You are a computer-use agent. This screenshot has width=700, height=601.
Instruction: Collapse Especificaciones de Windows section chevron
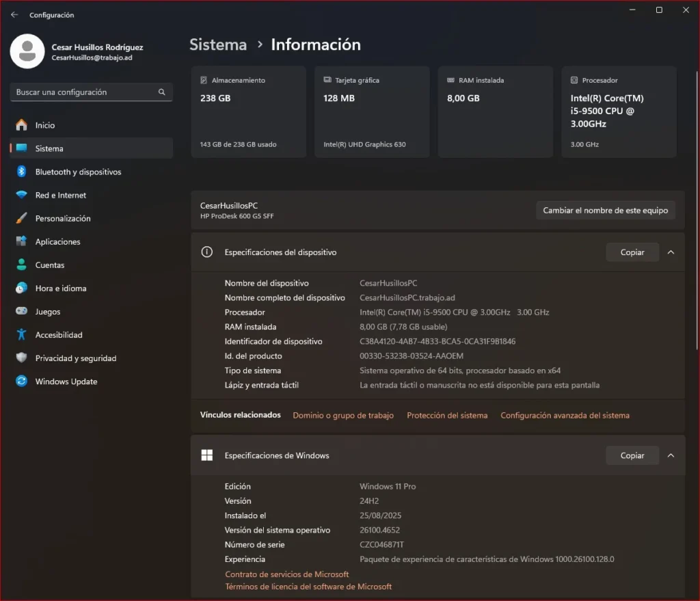671,455
